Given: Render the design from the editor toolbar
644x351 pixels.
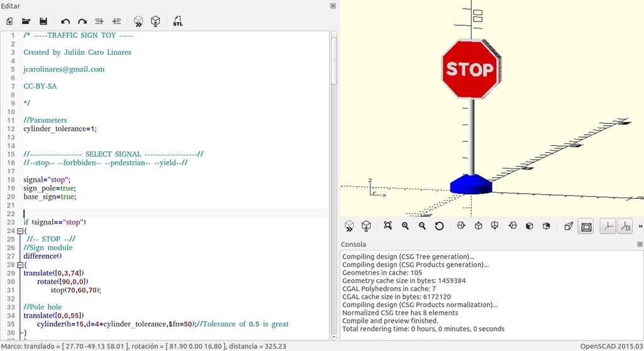Looking at the screenshot, I should click(155, 21).
